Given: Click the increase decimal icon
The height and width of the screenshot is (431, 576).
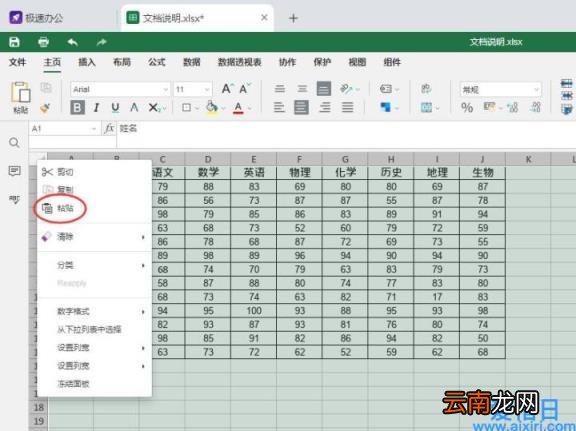Looking at the screenshot, I should tap(536, 107).
